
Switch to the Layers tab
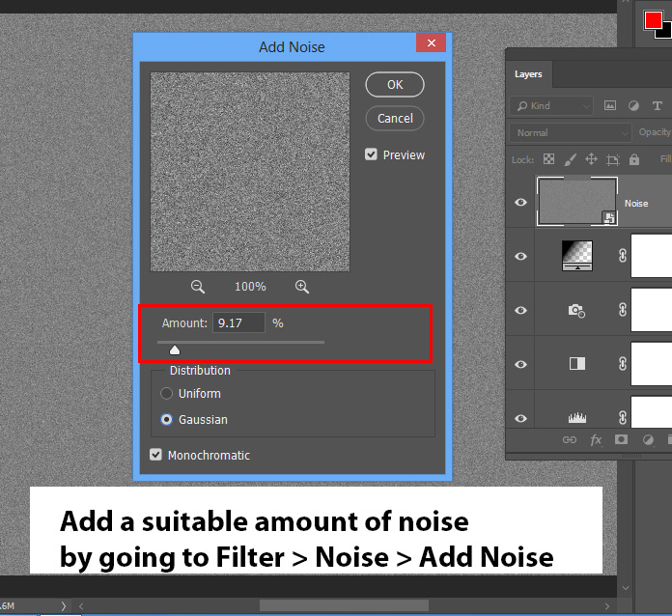528,74
